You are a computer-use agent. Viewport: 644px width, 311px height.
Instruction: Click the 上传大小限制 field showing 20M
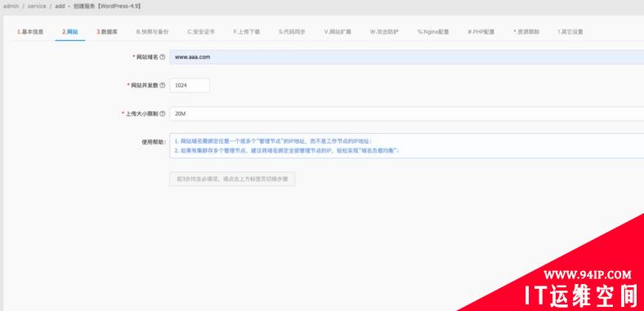coord(407,113)
